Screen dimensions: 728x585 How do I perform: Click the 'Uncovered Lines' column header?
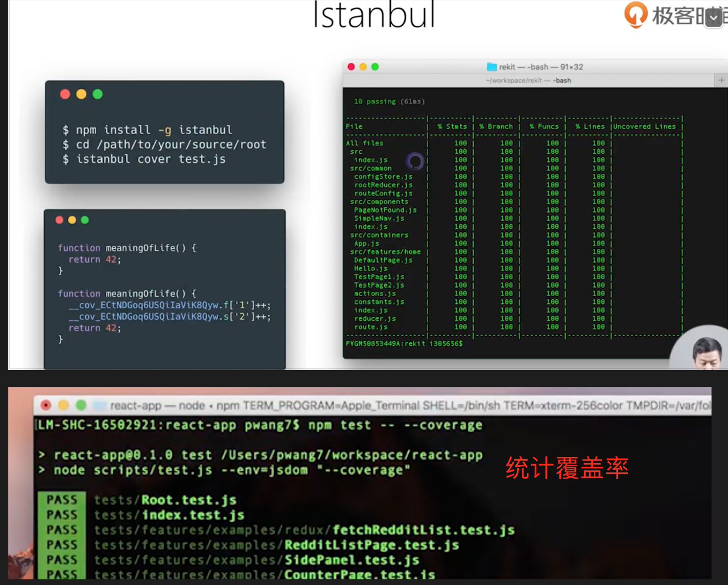point(645,126)
